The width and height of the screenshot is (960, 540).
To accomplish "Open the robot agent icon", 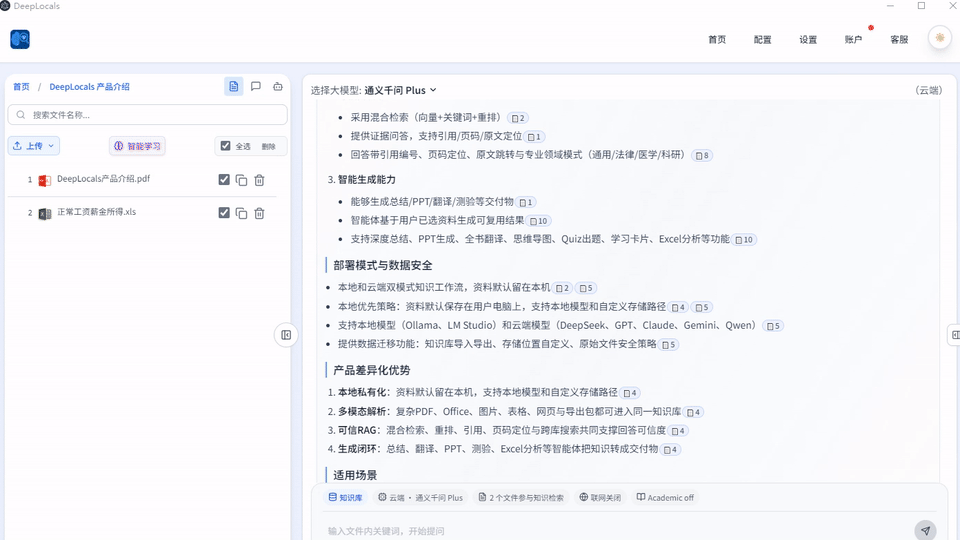I will tap(278, 86).
